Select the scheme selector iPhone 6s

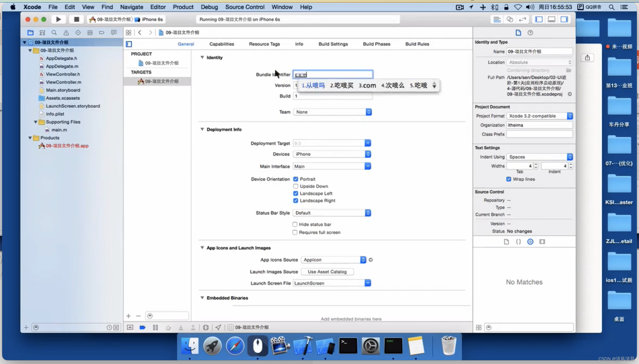(x=153, y=19)
